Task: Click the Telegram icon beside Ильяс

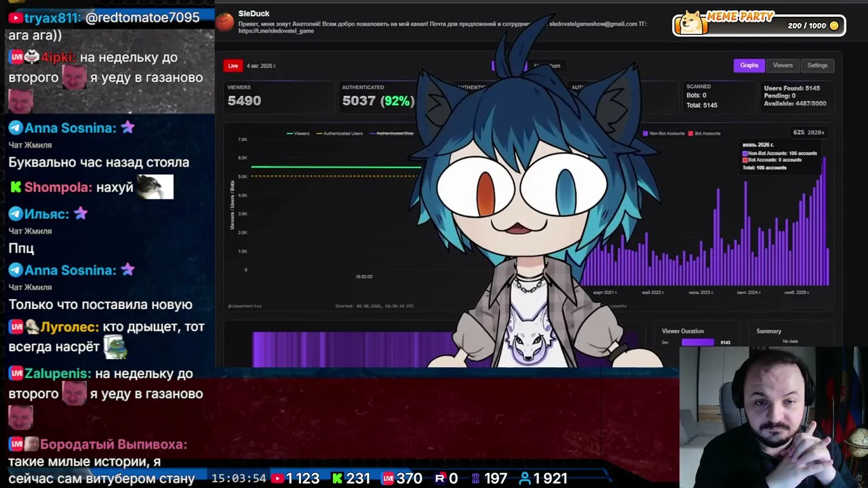Action: (x=16, y=214)
